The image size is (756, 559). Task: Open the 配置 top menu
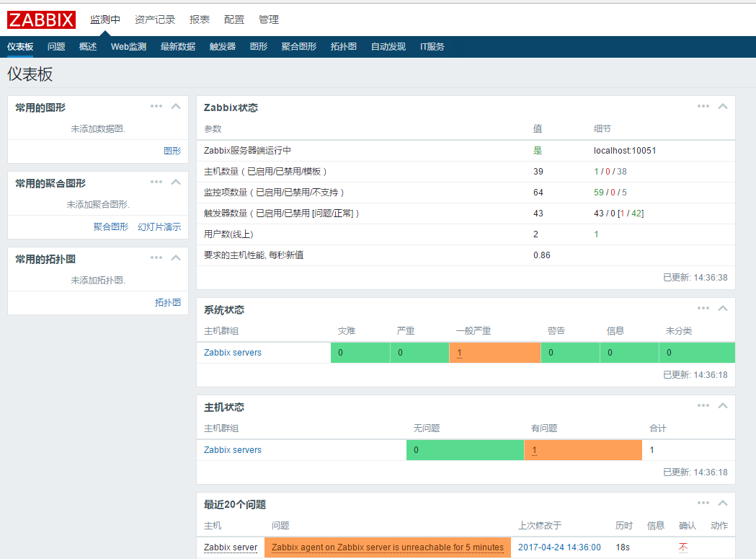(x=234, y=19)
